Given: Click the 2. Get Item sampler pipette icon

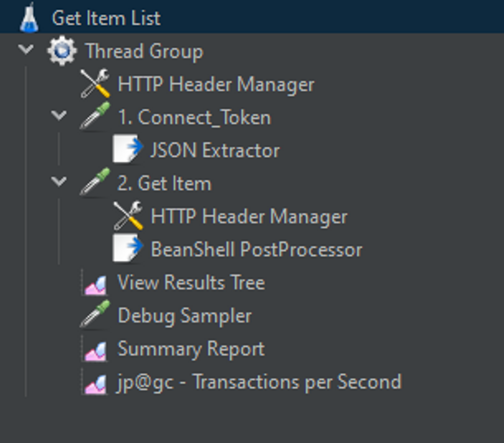Looking at the screenshot, I should click(x=95, y=182).
